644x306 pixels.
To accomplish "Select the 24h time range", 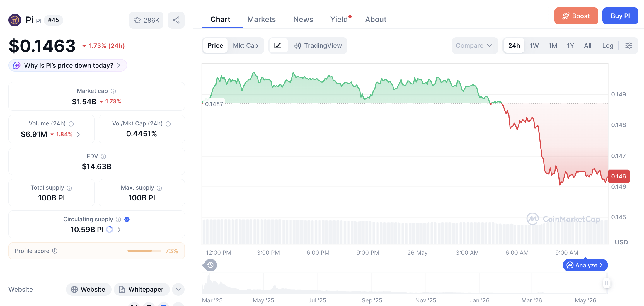I will pos(514,45).
